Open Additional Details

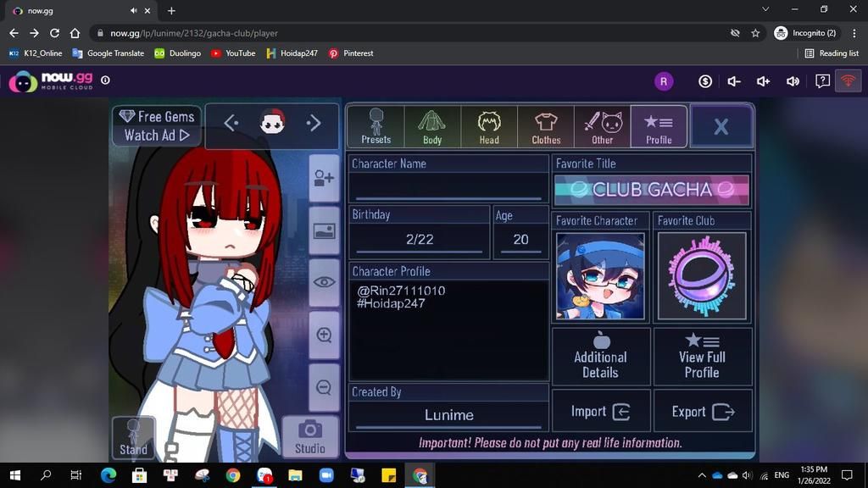tap(601, 357)
